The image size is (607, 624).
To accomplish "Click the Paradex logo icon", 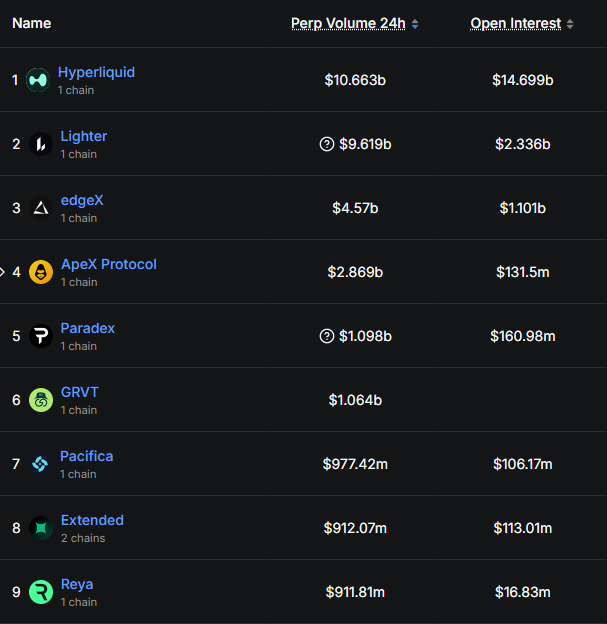I will [x=41, y=336].
